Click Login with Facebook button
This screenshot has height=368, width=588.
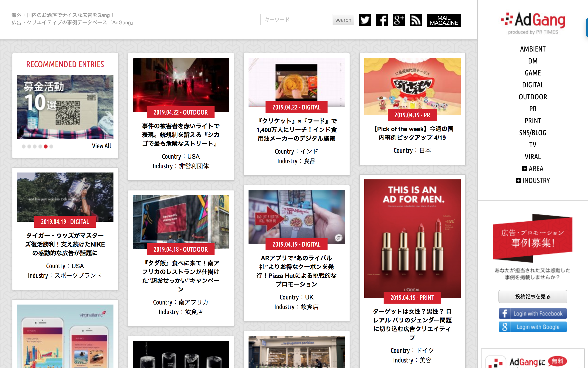pyautogui.click(x=533, y=313)
